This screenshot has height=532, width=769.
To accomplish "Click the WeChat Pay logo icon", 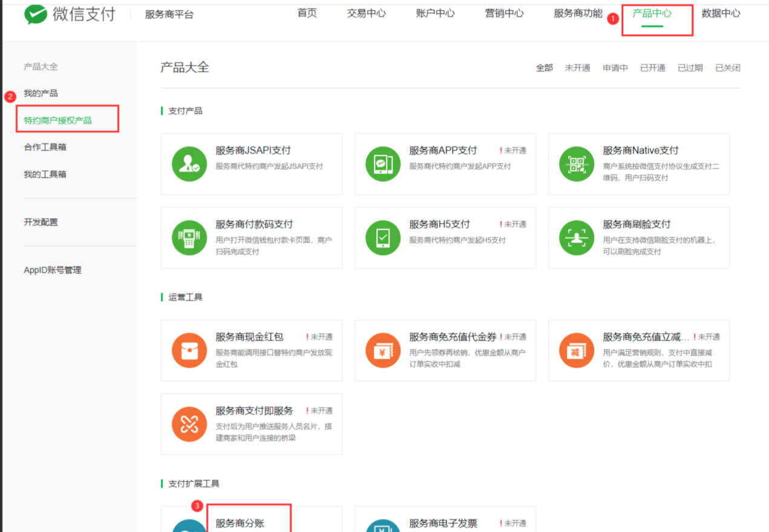I will click(35, 15).
